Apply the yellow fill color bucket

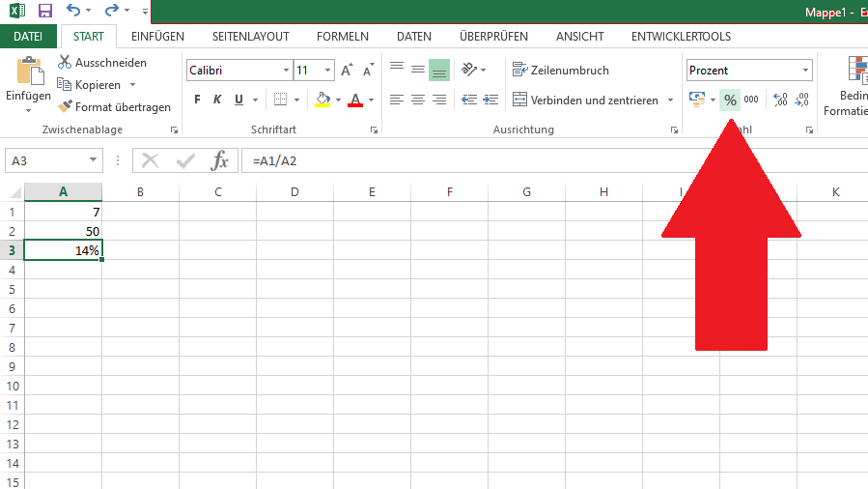point(322,100)
